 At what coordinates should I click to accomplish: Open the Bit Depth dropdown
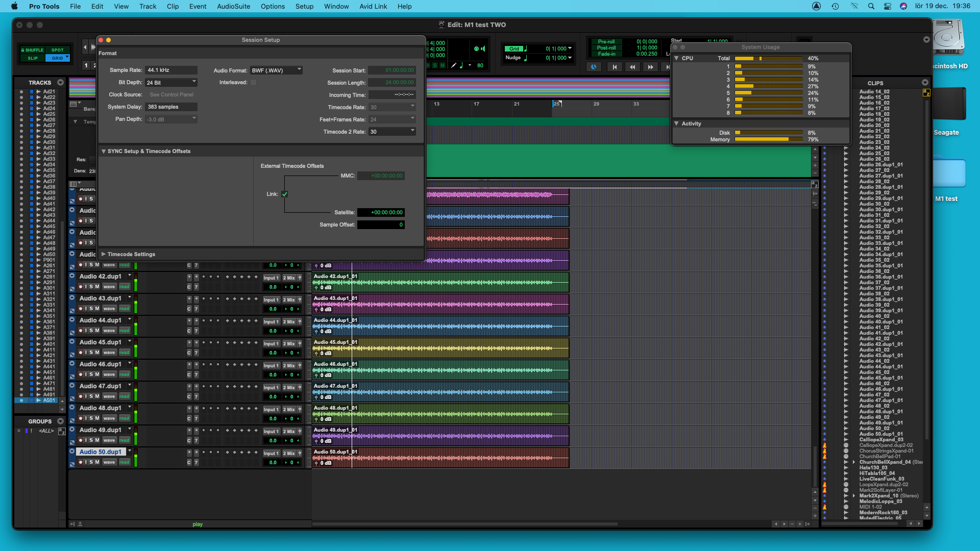(x=171, y=83)
